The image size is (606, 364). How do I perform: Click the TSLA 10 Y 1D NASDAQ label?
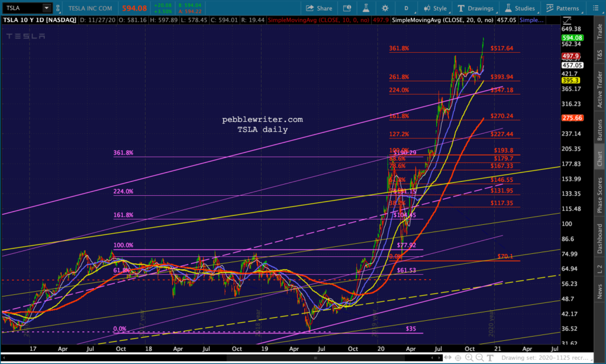coord(40,20)
